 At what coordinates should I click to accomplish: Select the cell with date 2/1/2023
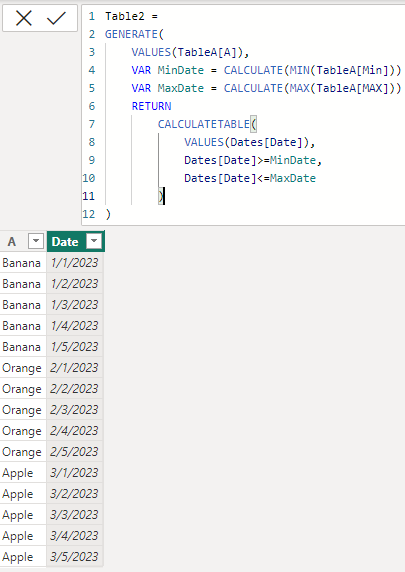click(75, 368)
